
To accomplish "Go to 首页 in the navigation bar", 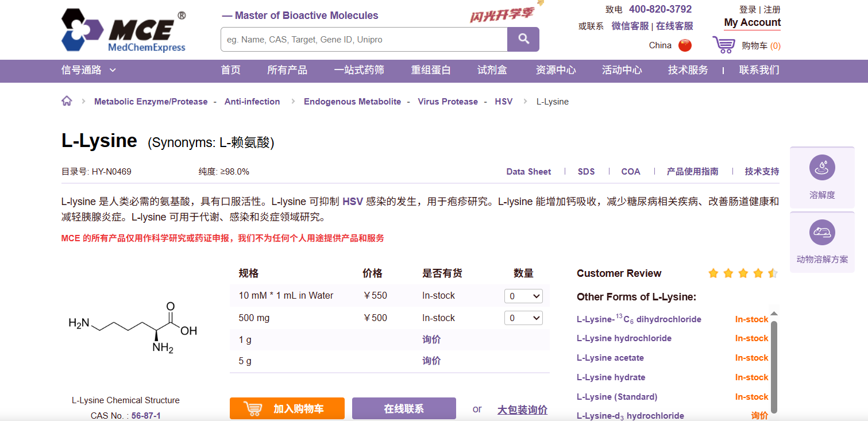I will [231, 70].
